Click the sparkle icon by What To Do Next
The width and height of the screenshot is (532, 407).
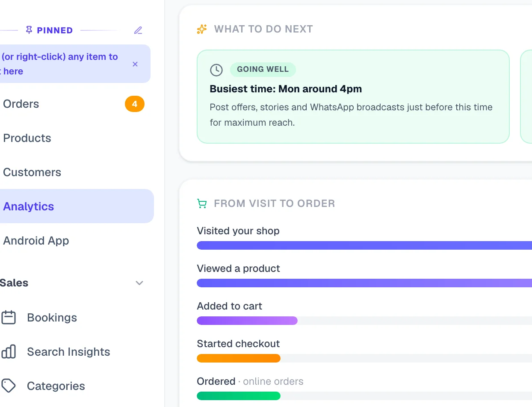202,29
